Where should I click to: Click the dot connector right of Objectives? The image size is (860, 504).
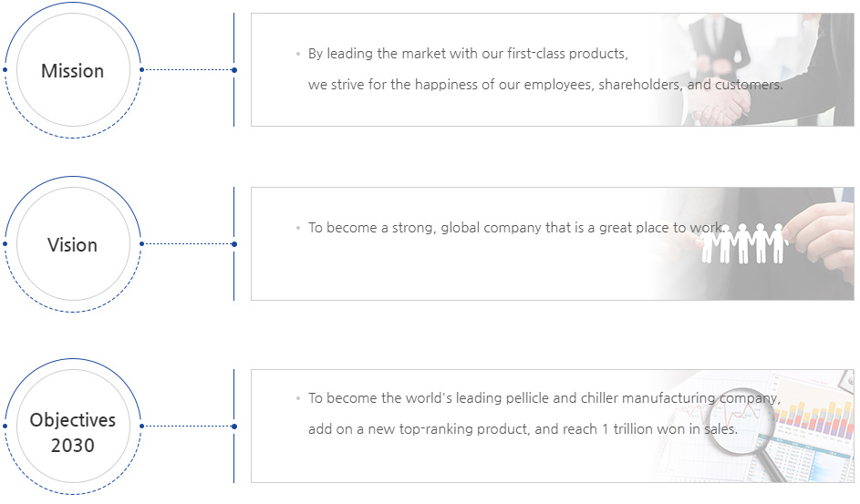[x=234, y=427]
